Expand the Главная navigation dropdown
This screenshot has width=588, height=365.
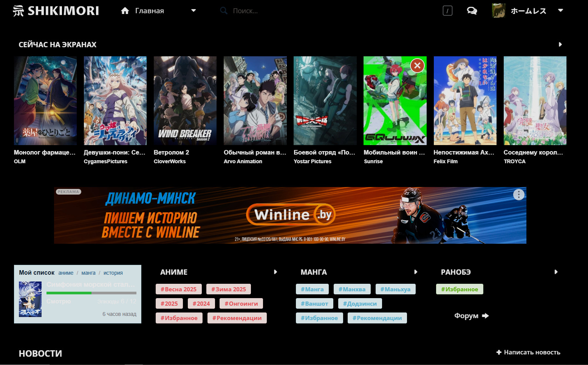pos(193,11)
